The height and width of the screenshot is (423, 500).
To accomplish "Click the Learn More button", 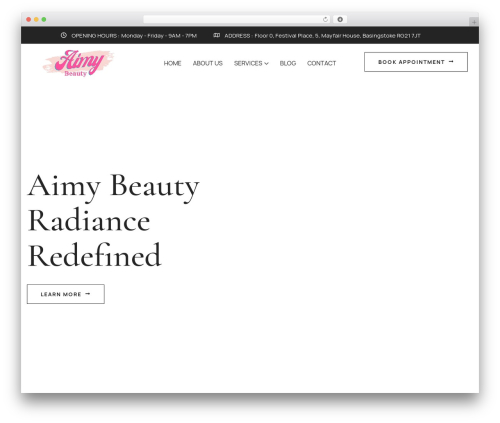I will [x=66, y=294].
